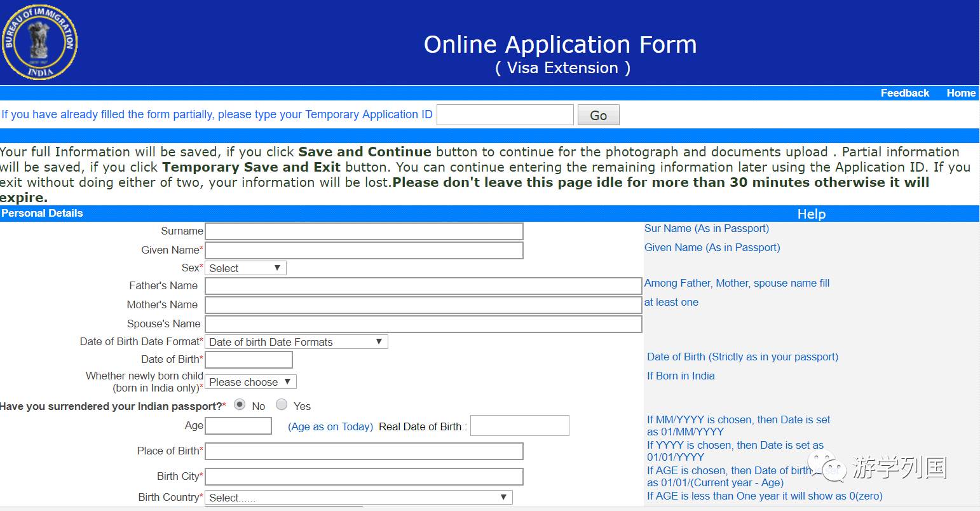
Task: Click the Temporary Application ID input box
Action: pos(505,115)
